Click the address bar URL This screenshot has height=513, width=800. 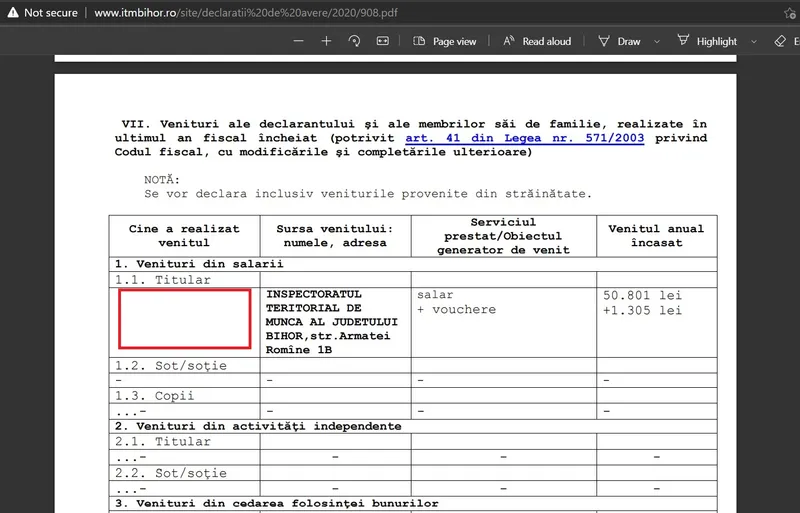point(245,13)
